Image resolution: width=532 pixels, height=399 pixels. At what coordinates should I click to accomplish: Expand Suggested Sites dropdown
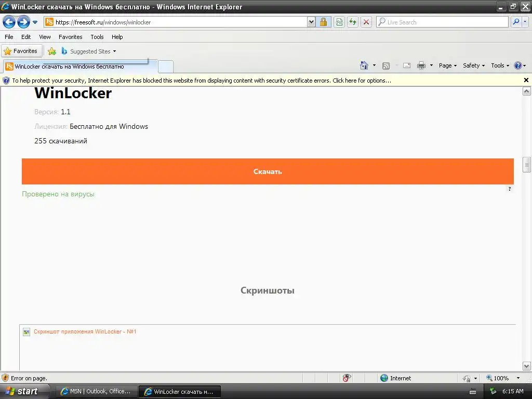[115, 51]
